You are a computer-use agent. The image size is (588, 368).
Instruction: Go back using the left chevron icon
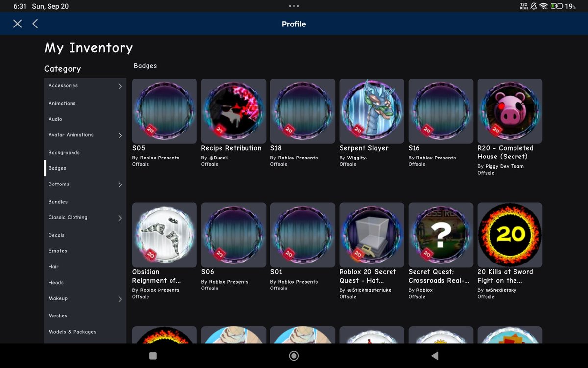(35, 24)
